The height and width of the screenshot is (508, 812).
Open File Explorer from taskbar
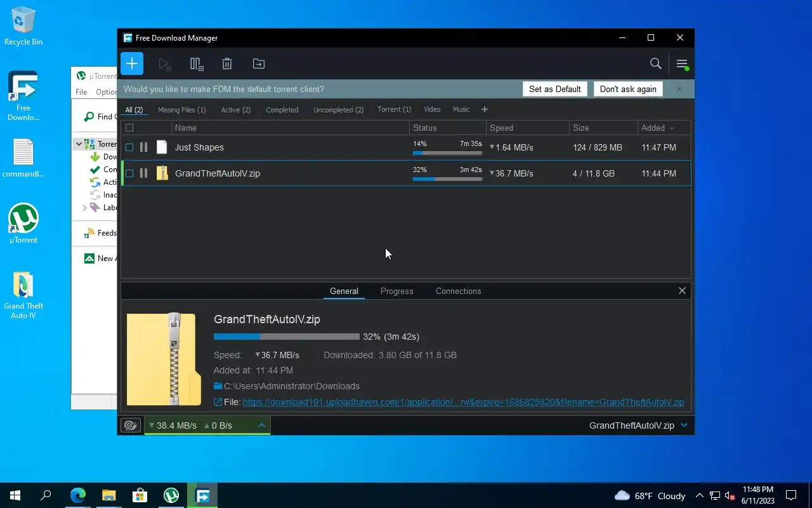(109, 496)
